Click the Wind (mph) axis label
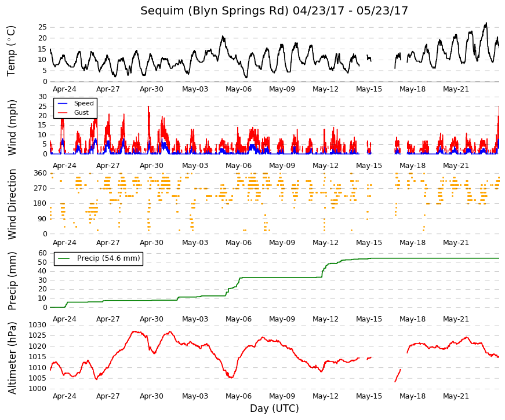The height and width of the screenshot is (420, 505). (x=12, y=127)
